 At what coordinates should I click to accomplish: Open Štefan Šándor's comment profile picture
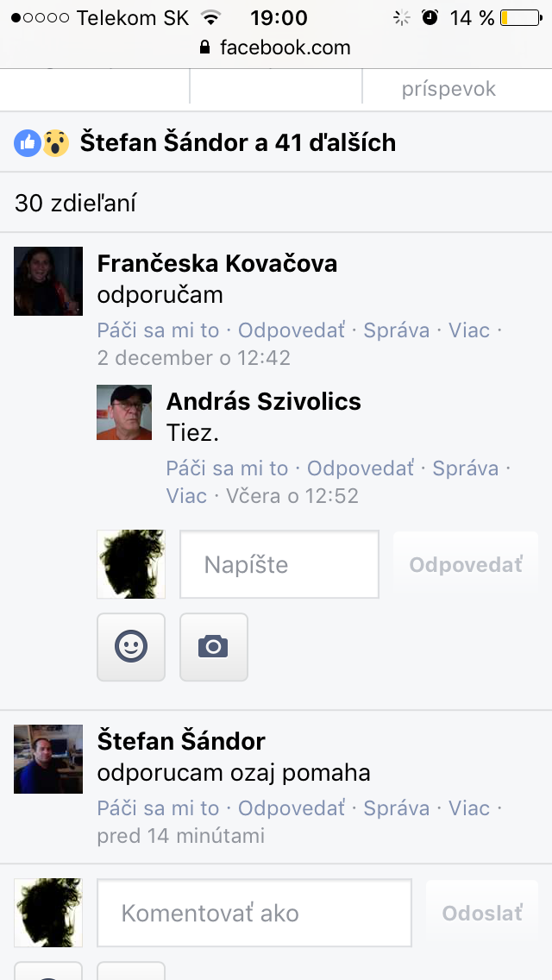tap(48, 759)
